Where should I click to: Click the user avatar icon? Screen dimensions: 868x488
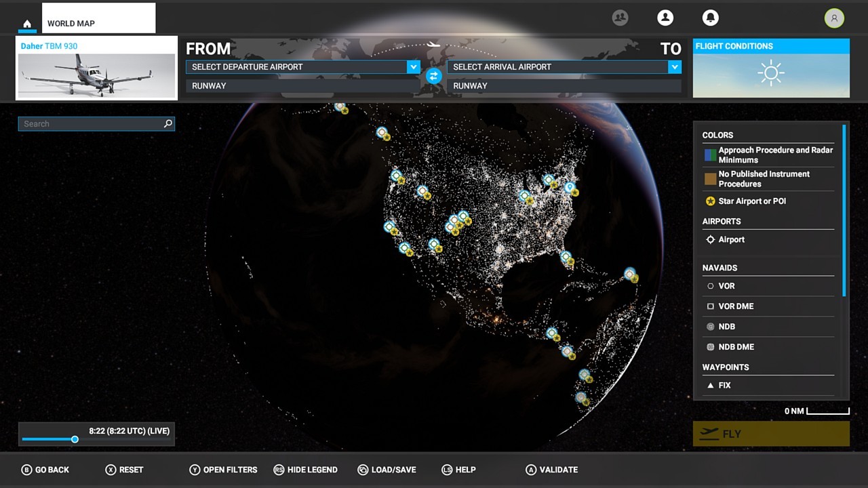tap(834, 18)
